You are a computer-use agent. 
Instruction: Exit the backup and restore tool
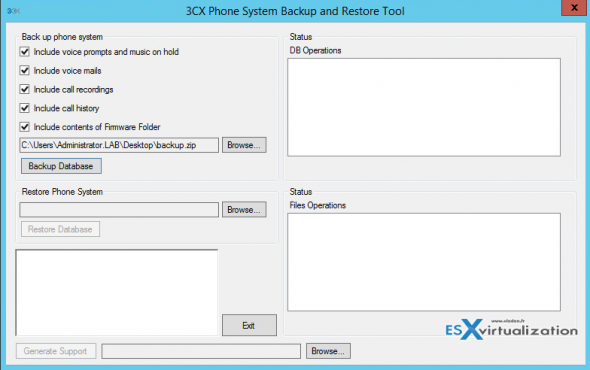pyautogui.click(x=249, y=325)
